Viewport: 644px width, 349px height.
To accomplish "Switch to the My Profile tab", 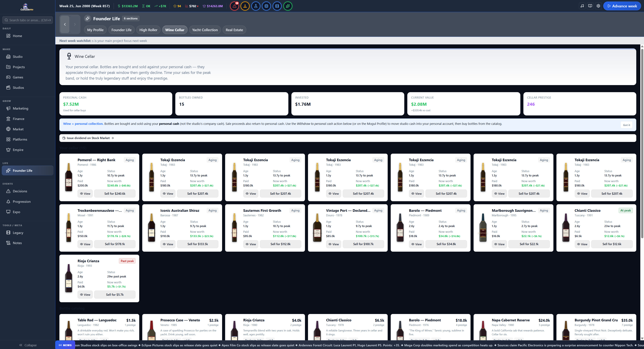I will (95, 30).
